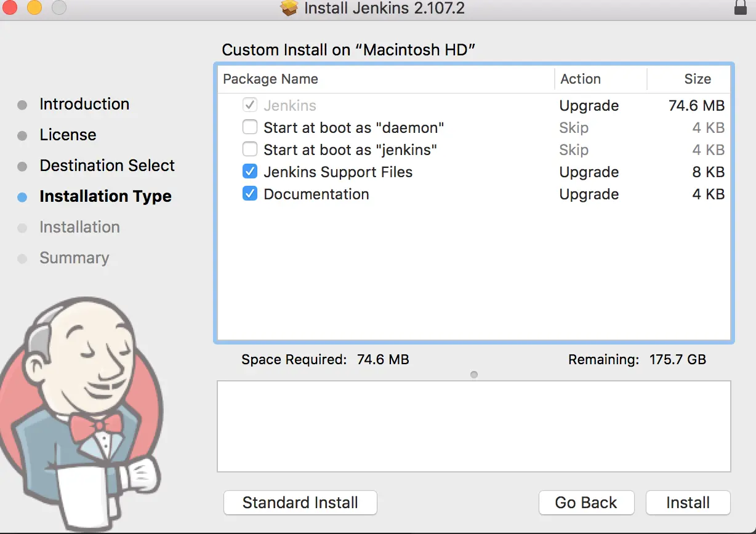Click the Size column header
The image size is (756, 534).
tap(689, 79)
